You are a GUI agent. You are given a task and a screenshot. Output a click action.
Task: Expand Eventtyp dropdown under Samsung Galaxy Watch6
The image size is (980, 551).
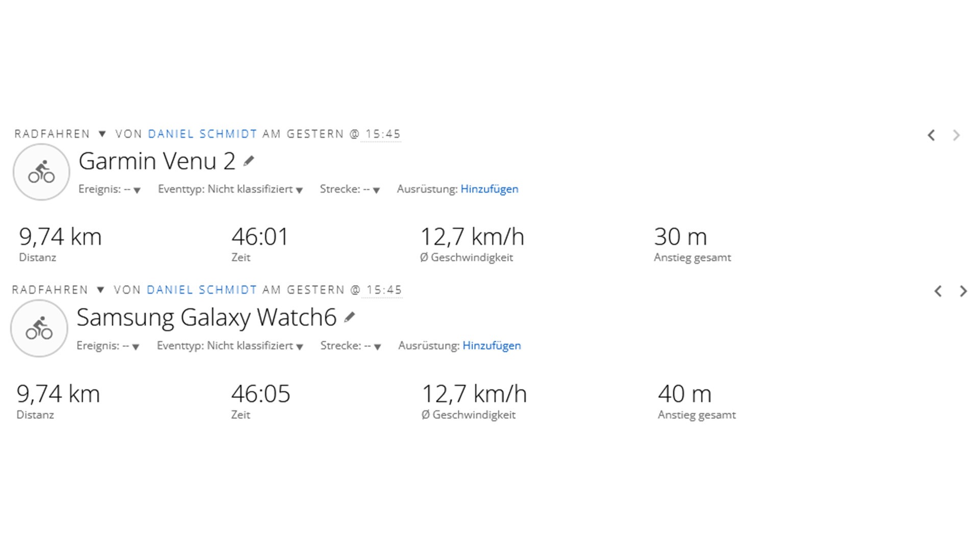click(300, 347)
